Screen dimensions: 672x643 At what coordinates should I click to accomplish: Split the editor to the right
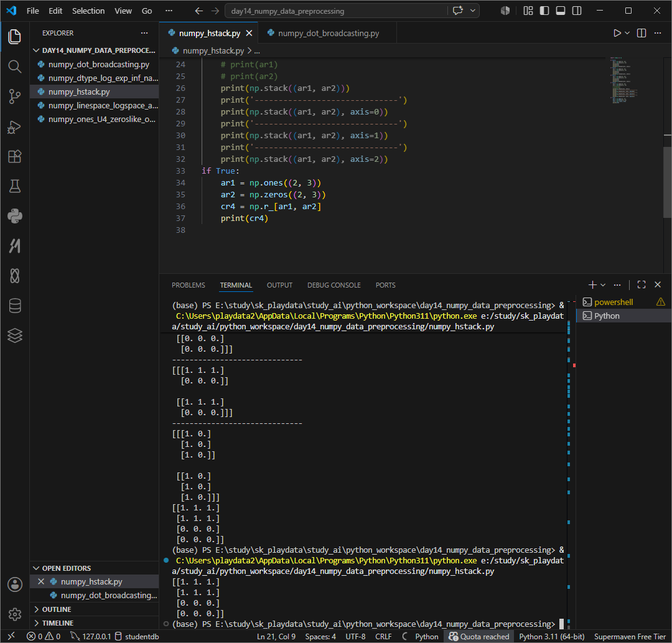tap(641, 33)
